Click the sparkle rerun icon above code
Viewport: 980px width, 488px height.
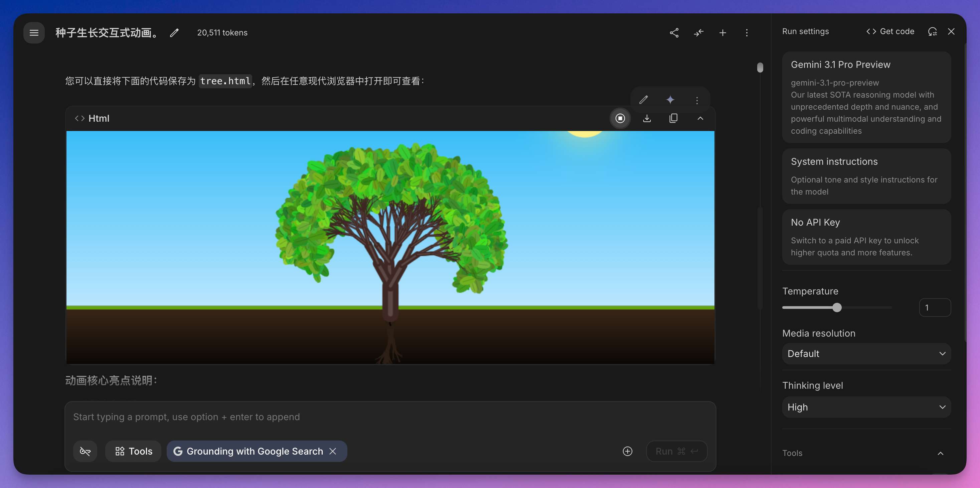click(670, 100)
